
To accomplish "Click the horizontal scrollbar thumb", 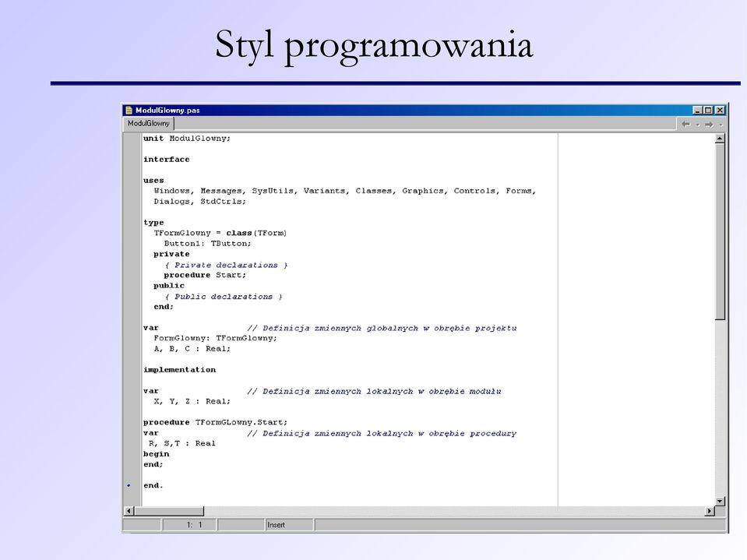I will tap(169, 511).
